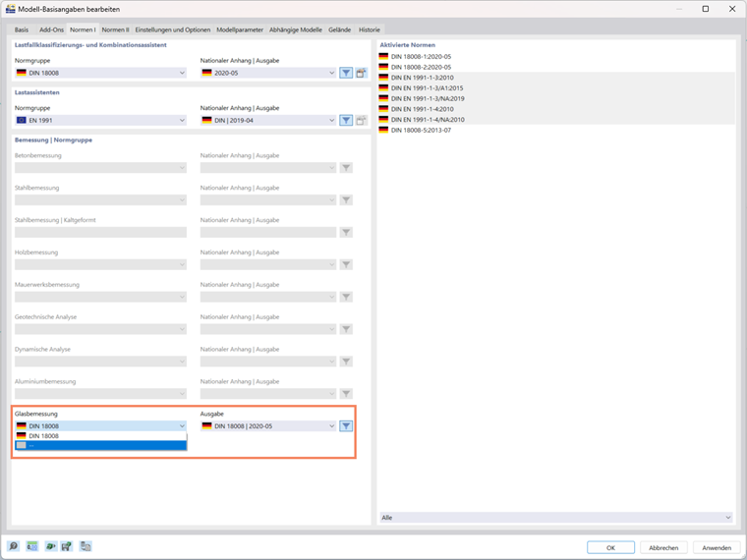Open Ausgabe DIN 18008 | 2020-05 dropdown
This screenshot has width=747, height=560.
point(268,426)
